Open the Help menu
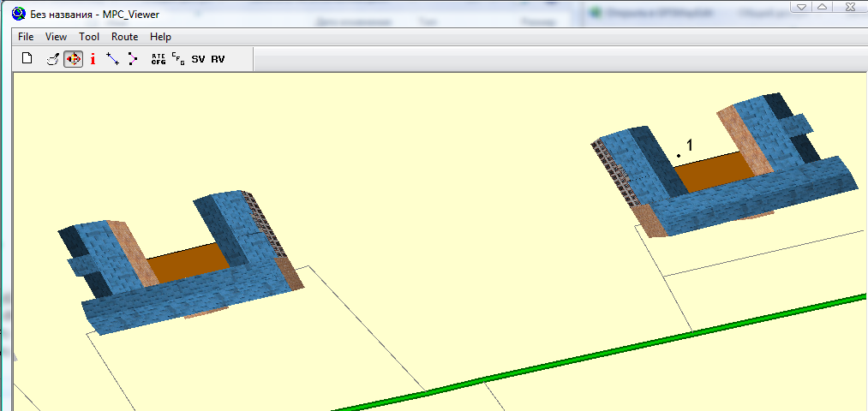Image resolution: width=868 pixels, height=411 pixels. (160, 37)
